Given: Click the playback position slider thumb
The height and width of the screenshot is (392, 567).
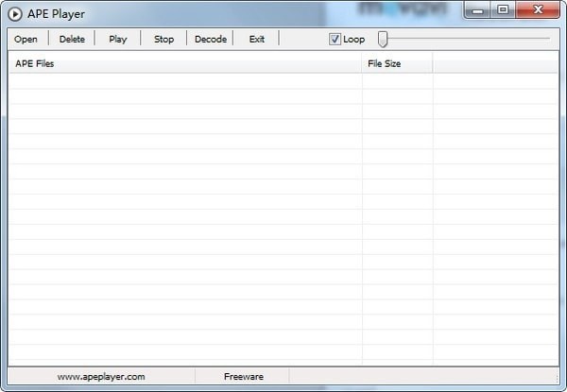Looking at the screenshot, I should 383,39.
